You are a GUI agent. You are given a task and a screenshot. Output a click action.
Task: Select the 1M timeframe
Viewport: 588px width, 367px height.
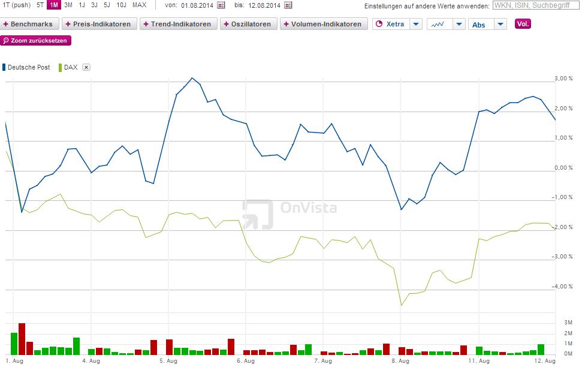click(54, 5)
